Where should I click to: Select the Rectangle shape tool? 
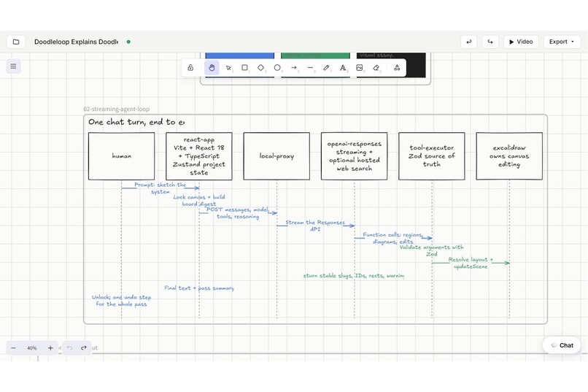[x=244, y=67]
